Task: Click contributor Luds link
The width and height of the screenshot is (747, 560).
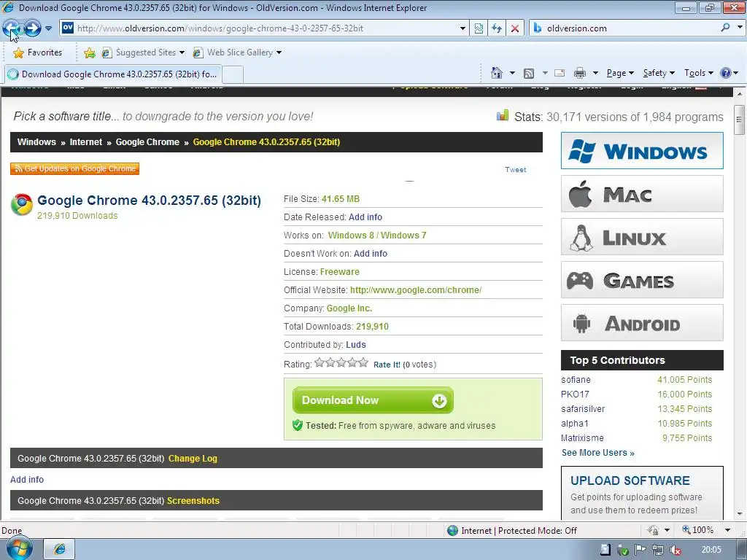Action: [356, 345]
